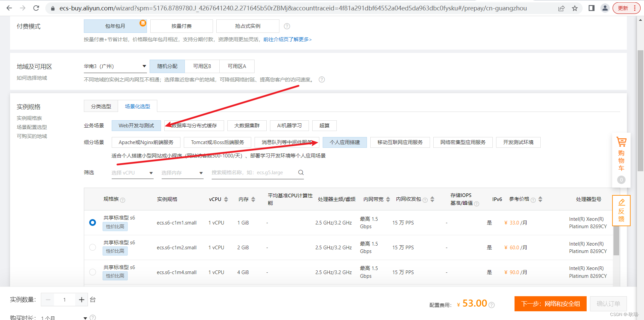The height and width of the screenshot is (320, 644).
Task: Switch to 场景化选型 tab
Action: (138, 106)
